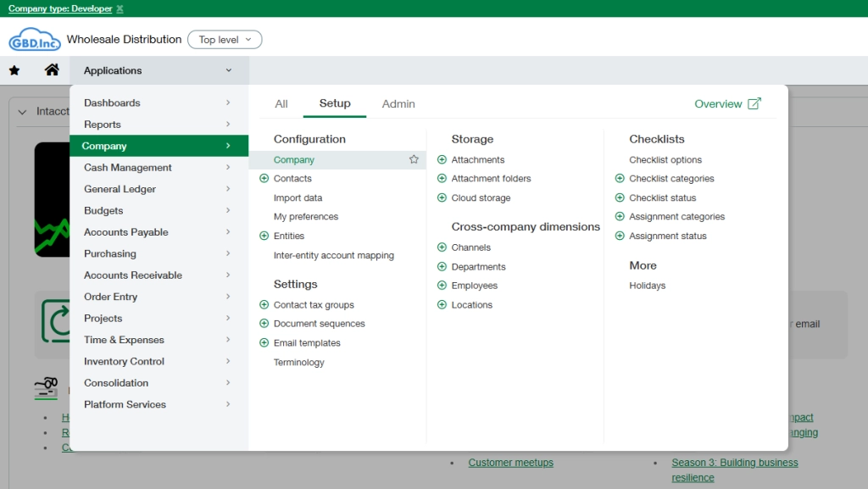Open Platform Services submenu
868x489 pixels.
159,404
